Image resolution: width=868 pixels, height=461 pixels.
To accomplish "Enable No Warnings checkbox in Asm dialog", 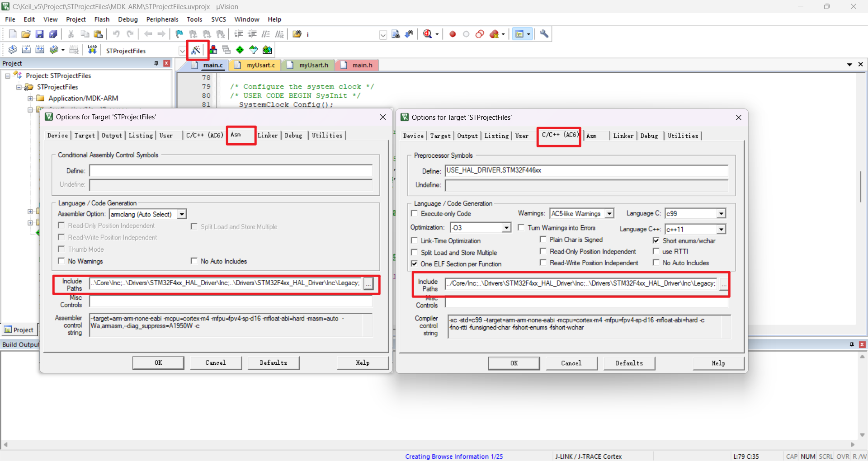I will tap(61, 261).
